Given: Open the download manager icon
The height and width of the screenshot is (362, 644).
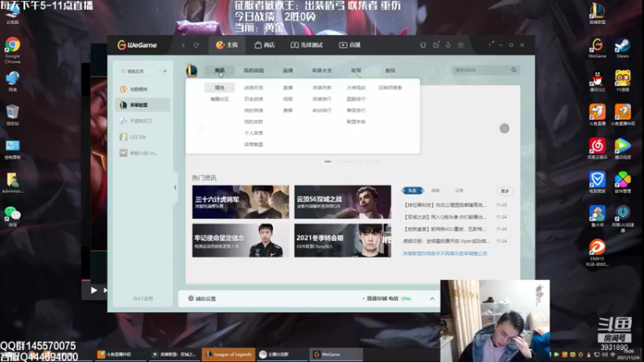Looking at the screenshot, I should 448,45.
